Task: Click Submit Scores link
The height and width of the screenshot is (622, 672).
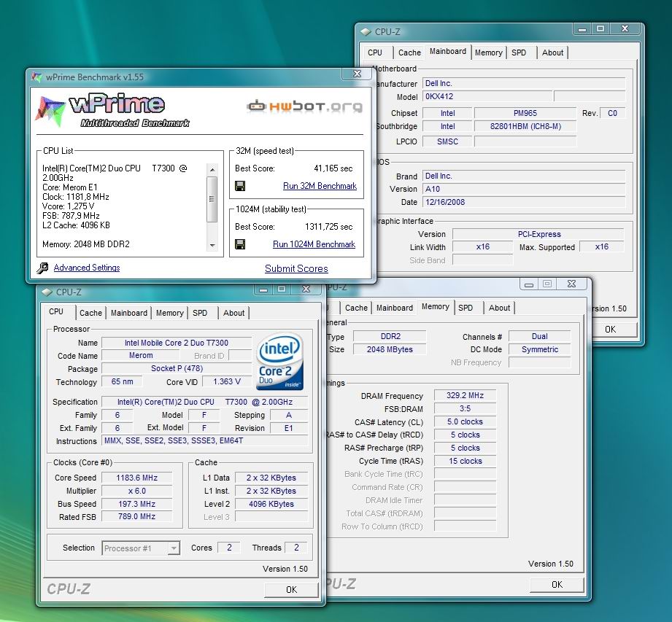Action: point(296,268)
